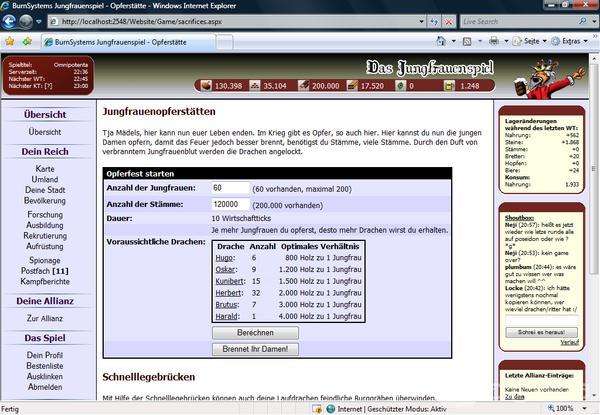600x415 pixels.
Task: View the Bestenliste ranking
Action: click(x=45, y=366)
